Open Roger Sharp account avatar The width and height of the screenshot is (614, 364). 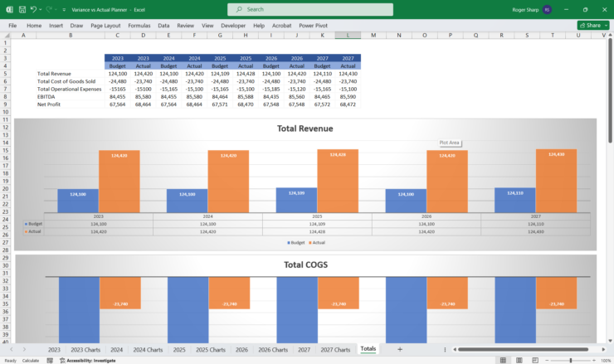click(x=547, y=9)
